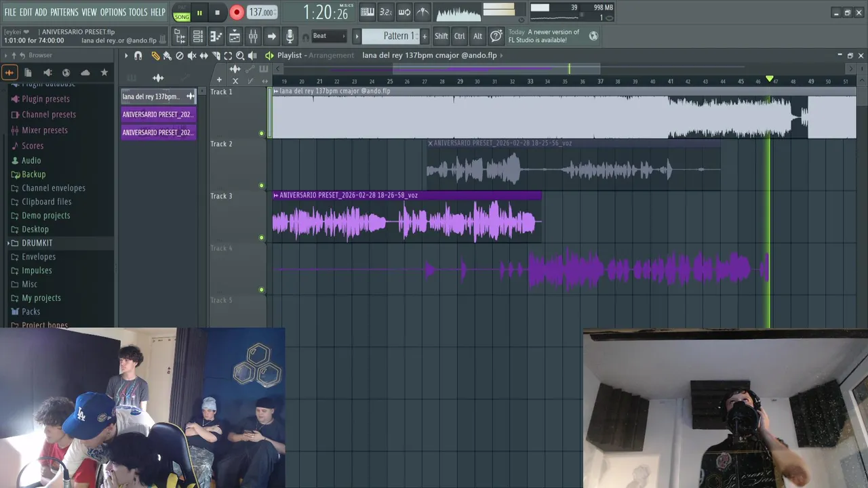
Task: Stop playback with the stop button
Action: tap(217, 12)
